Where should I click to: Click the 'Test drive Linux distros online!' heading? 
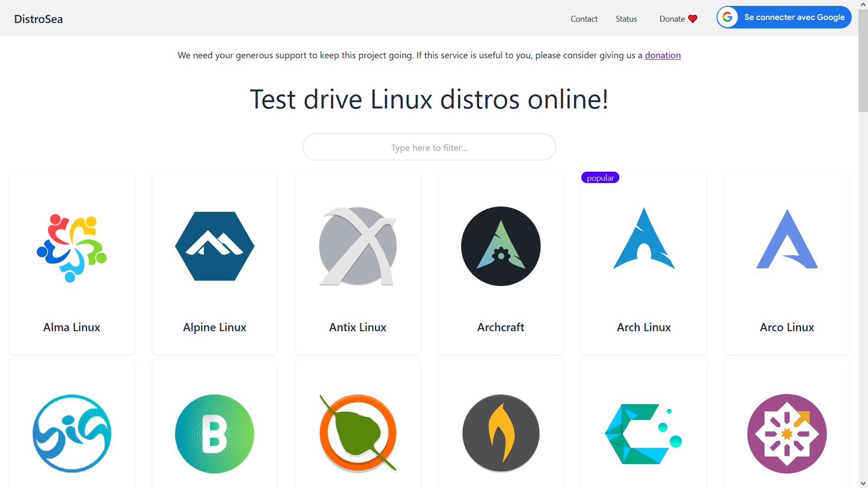tap(429, 99)
